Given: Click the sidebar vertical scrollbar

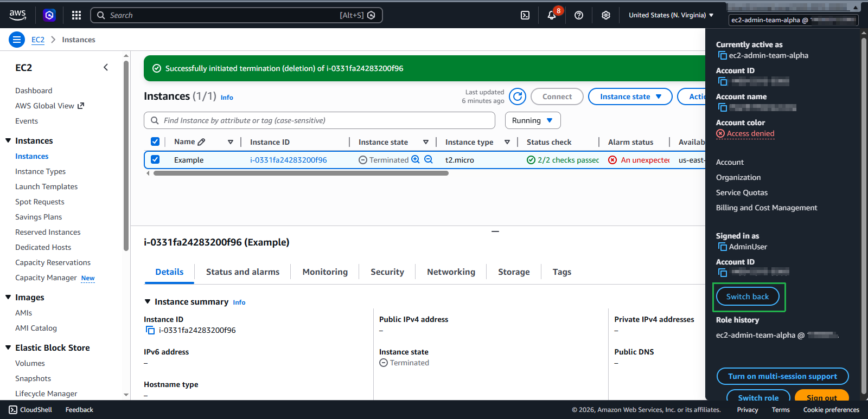Looking at the screenshot, I should tap(126, 154).
